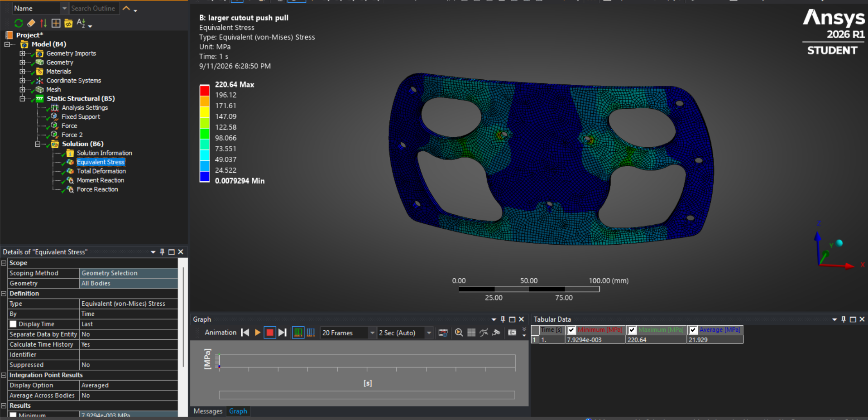The width and height of the screenshot is (868, 420).
Task: Open the Name filter dropdown
Action: (x=64, y=9)
